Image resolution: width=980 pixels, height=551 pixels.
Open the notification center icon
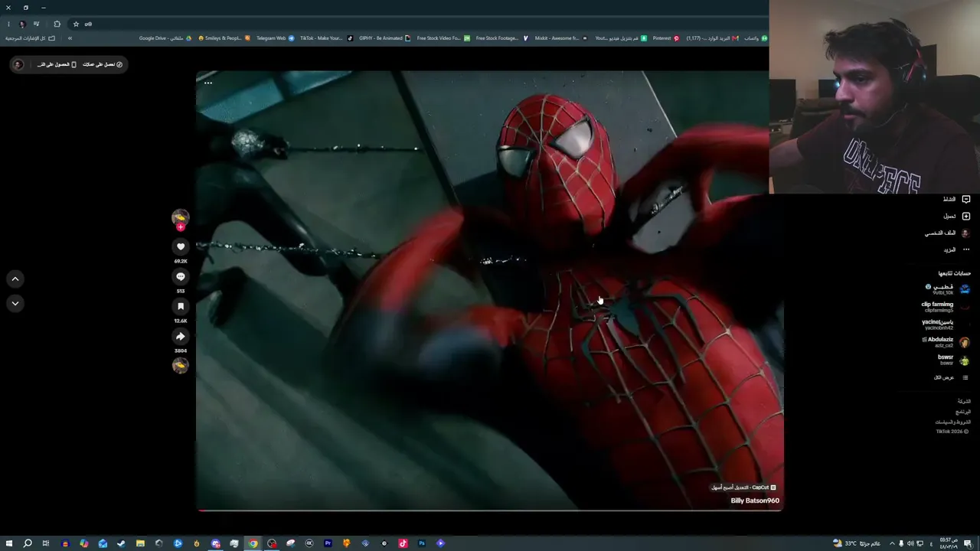coord(969,543)
